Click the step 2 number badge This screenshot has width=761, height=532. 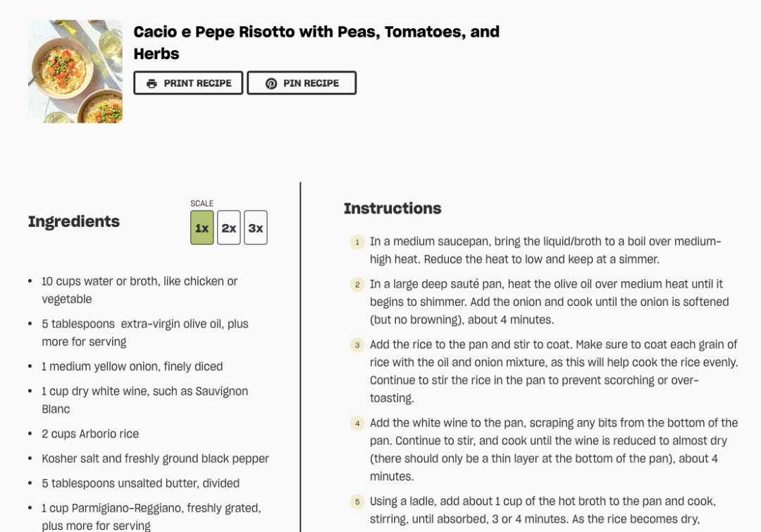(x=357, y=285)
